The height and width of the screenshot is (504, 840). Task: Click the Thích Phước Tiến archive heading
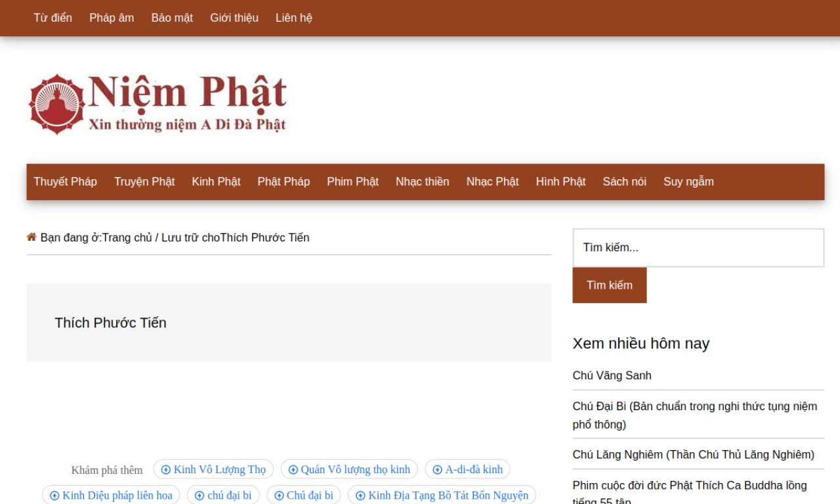(111, 323)
